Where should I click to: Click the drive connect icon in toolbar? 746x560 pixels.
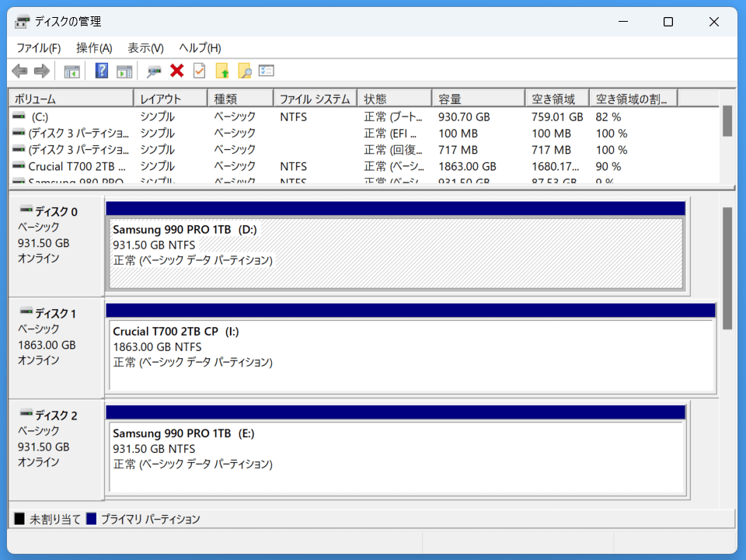click(x=155, y=71)
